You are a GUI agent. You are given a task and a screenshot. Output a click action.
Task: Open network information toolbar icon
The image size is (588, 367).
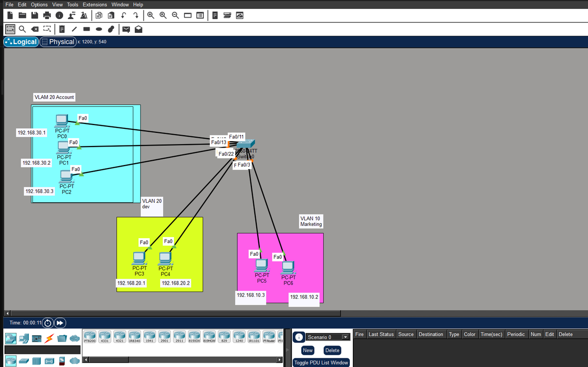59,16
